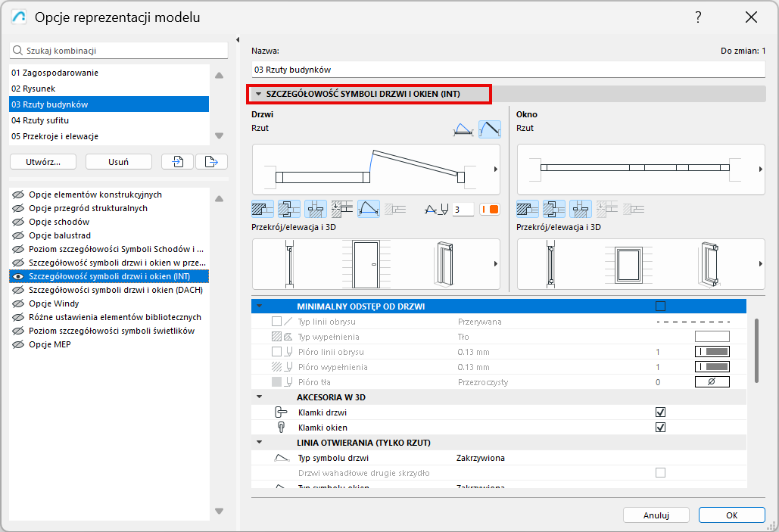
Task: Disable the Klamki okien checkbox
Action: [660, 428]
